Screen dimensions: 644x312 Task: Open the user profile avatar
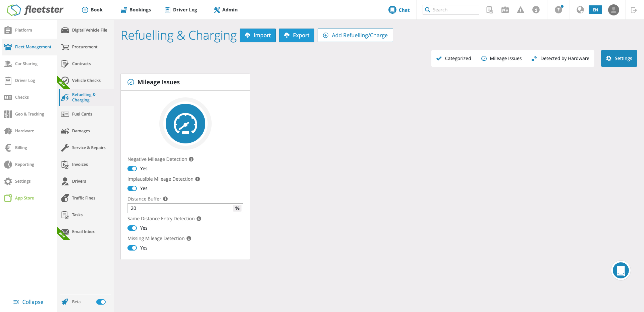pyautogui.click(x=614, y=10)
